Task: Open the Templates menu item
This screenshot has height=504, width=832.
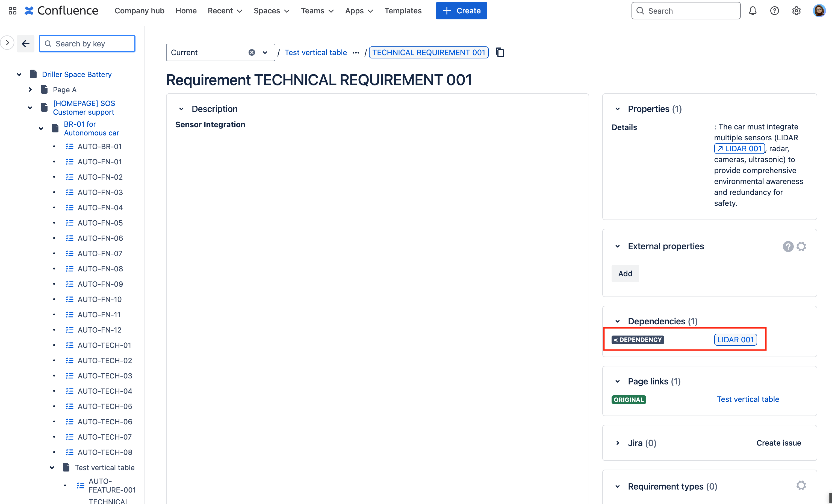Action: (403, 11)
